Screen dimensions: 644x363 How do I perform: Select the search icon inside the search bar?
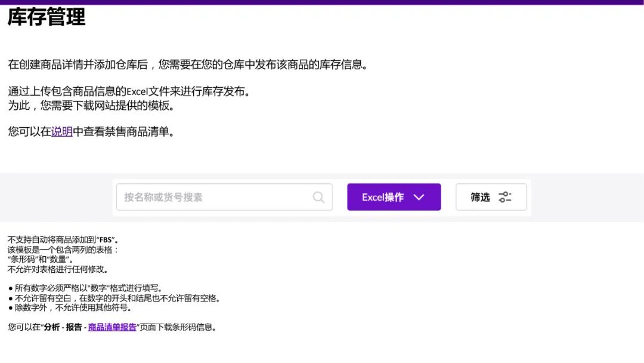coord(318,197)
